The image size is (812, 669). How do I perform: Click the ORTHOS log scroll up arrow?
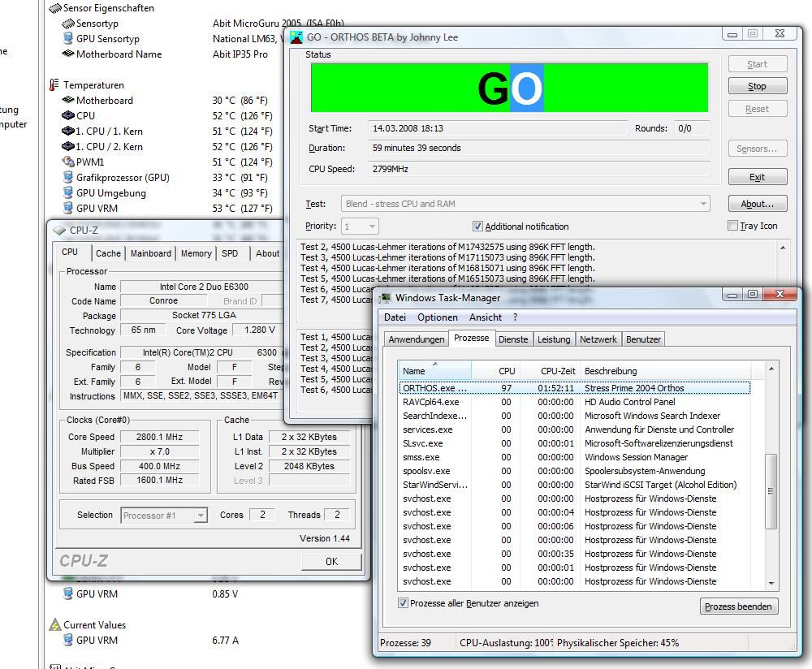point(783,248)
